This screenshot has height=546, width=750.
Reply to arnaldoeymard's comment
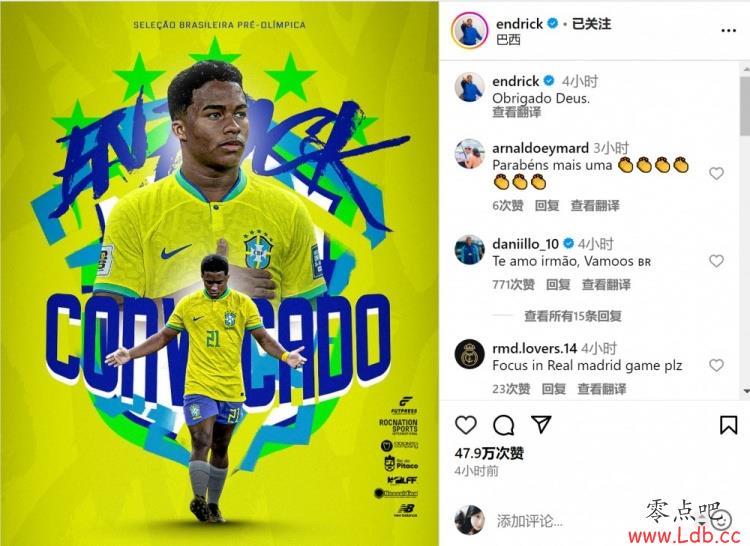pyautogui.click(x=547, y=206)
